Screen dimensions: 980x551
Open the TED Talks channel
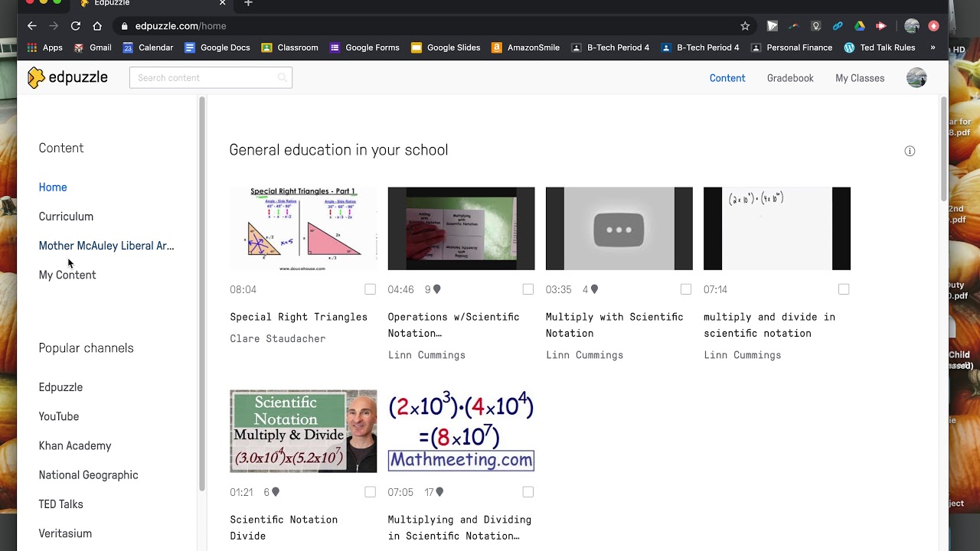point(60,504)
